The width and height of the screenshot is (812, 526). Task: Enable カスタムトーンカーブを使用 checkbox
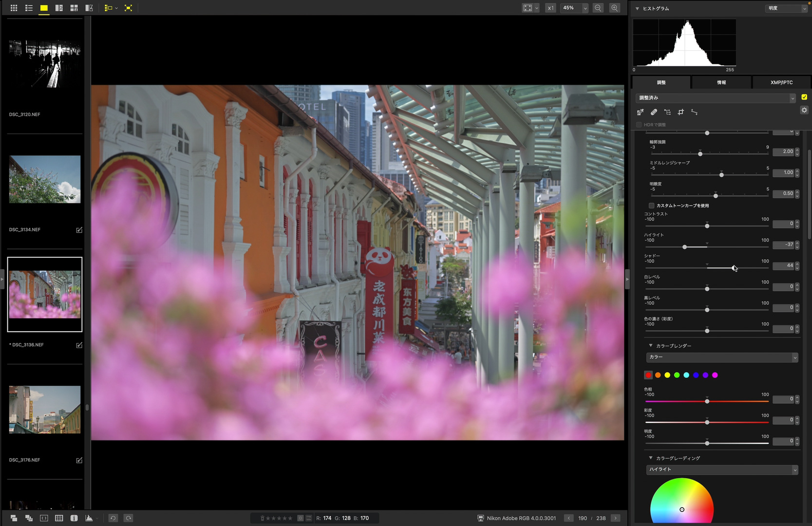pyautogui.click(x=652, y=206)
